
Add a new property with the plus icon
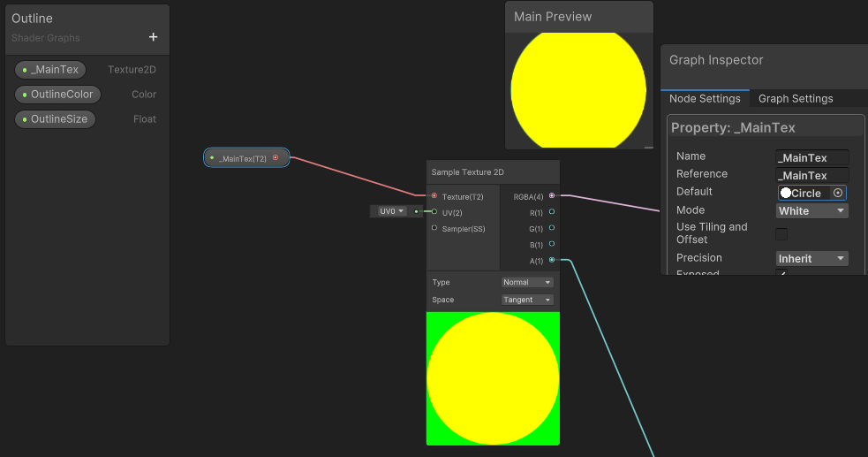[x=154, y=37]
